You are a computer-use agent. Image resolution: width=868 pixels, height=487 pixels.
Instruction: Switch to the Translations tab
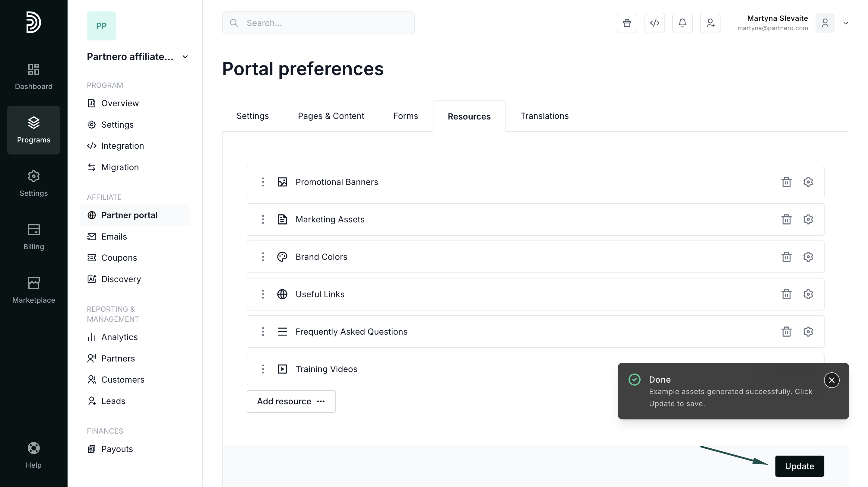[x=544, y=116]
